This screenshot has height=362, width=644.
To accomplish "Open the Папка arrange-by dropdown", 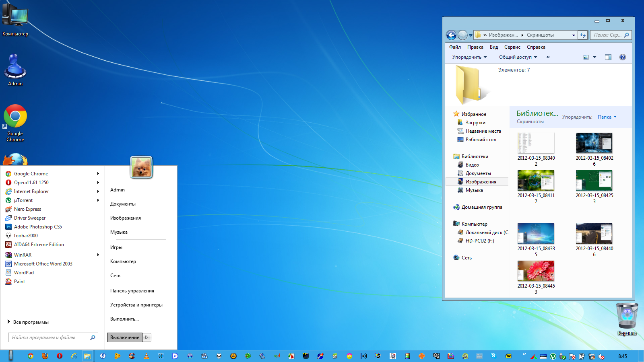I will tap(607, 117).
